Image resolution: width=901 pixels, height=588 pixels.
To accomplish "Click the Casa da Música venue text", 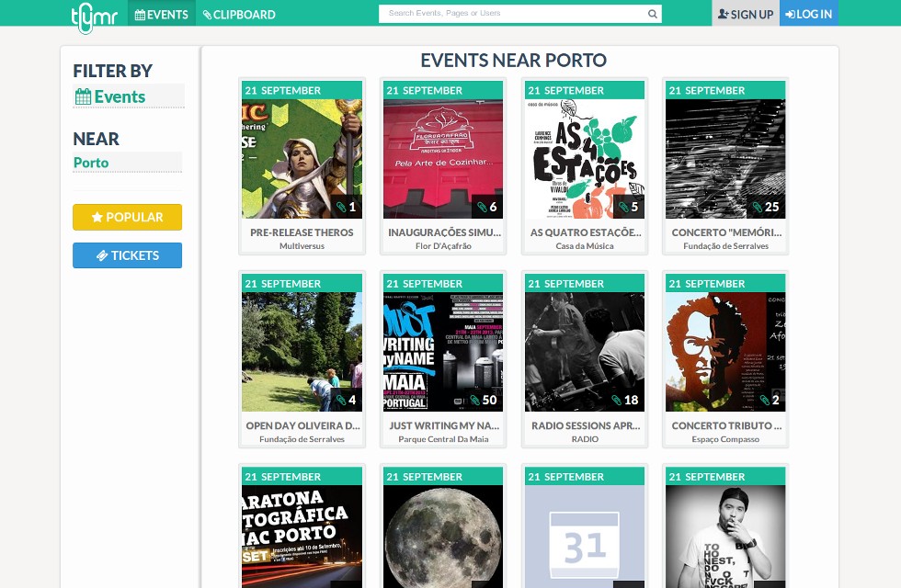I will tap(585, 246).
